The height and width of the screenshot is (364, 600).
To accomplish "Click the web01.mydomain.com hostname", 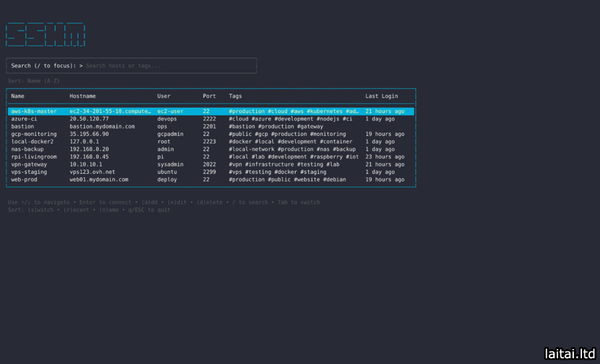I will point(99,179).
